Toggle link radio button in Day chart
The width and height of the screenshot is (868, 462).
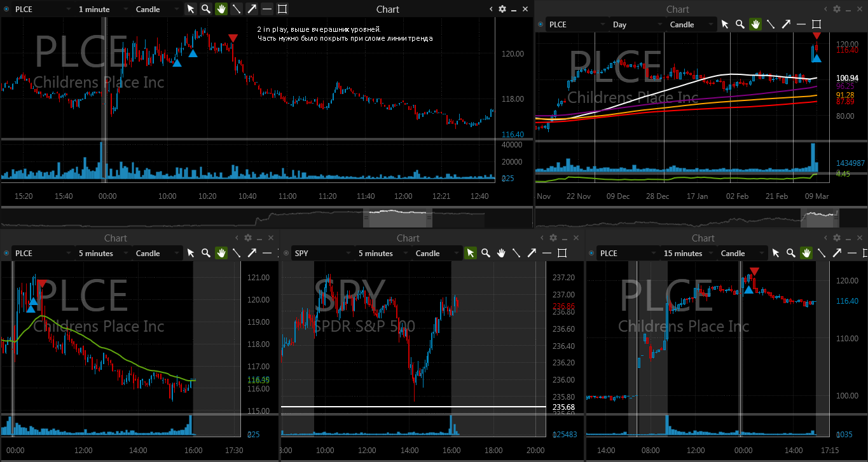[541, 24]
